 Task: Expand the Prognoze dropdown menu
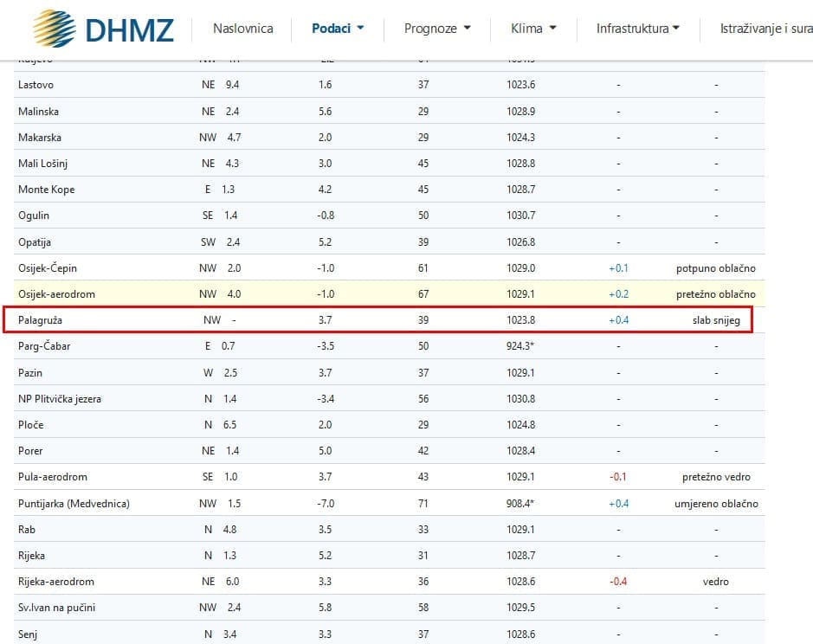[437, 29]
